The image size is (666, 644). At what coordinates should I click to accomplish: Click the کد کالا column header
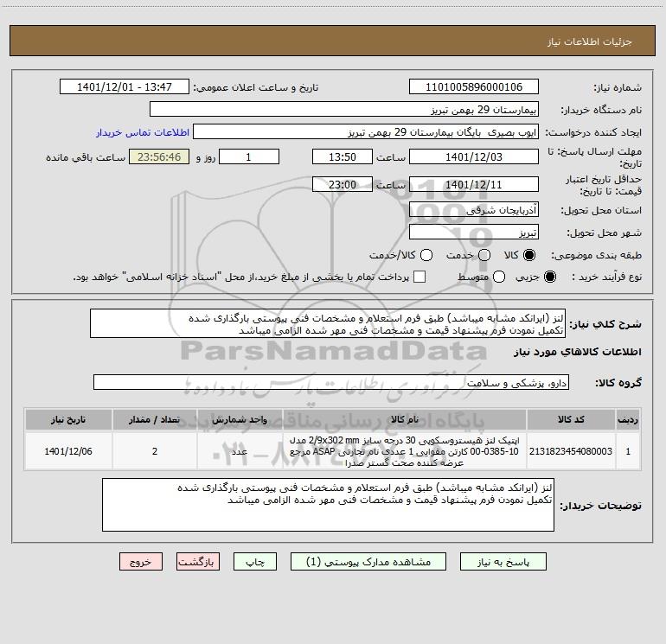pyautogui.click(x=571, y=419)
